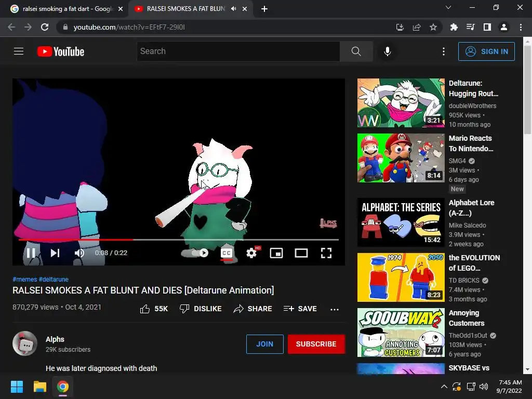The height and width of the screenshot is (399, 532).
Task: Open clock and date 7:45 AM
Action: click(509, 387)
